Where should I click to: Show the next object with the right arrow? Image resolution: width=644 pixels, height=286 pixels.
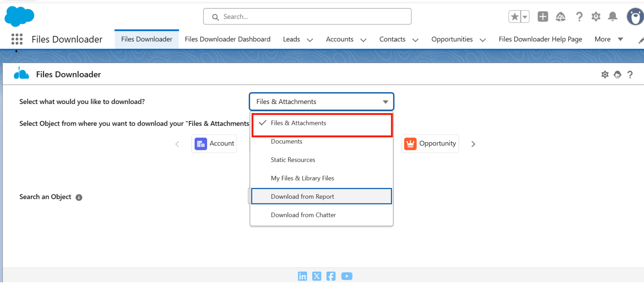(x=473, y=144)
